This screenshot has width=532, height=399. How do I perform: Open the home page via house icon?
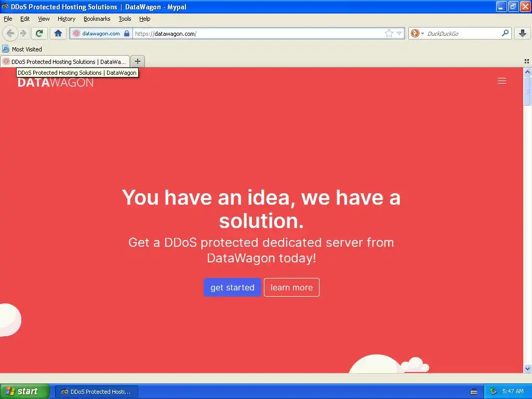click(x=58, y=33)
